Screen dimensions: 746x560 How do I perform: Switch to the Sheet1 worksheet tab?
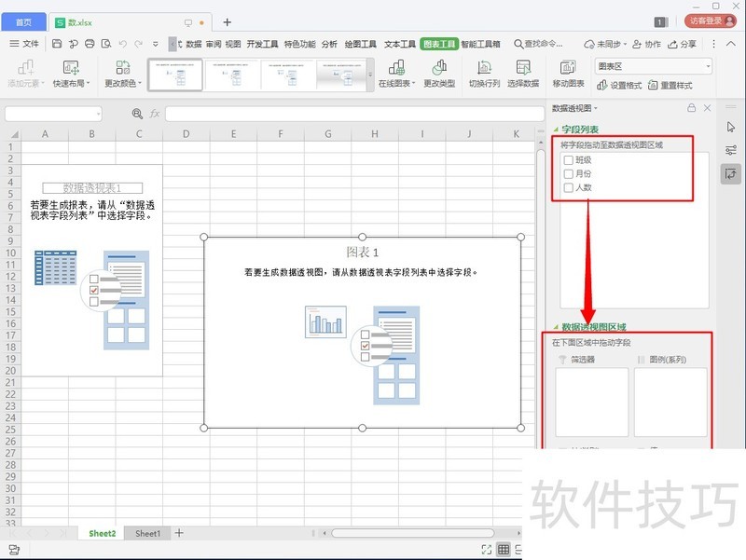[x=147, y=533]
